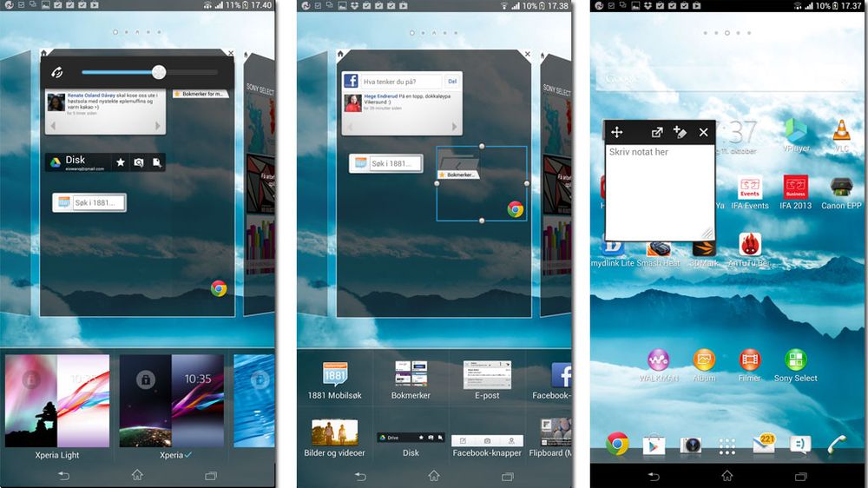Open the Sony Select app

[795, 366]
